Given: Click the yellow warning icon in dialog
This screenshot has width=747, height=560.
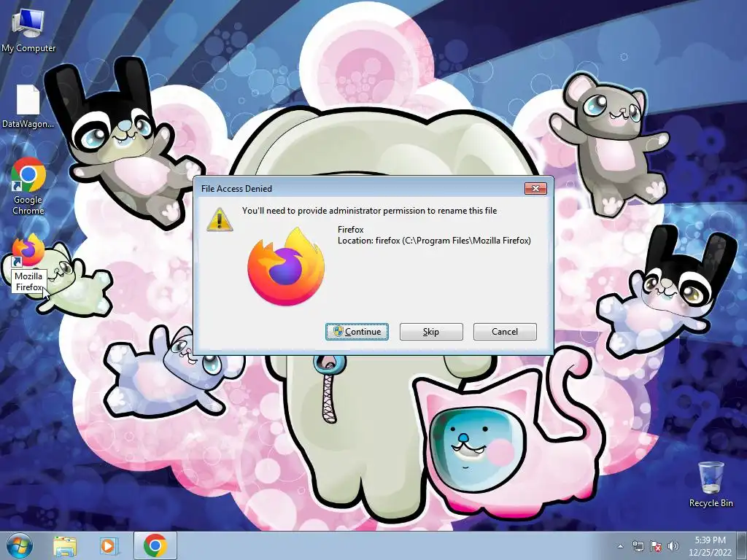Looking at the screenshot, I should [x=220, y=219].
